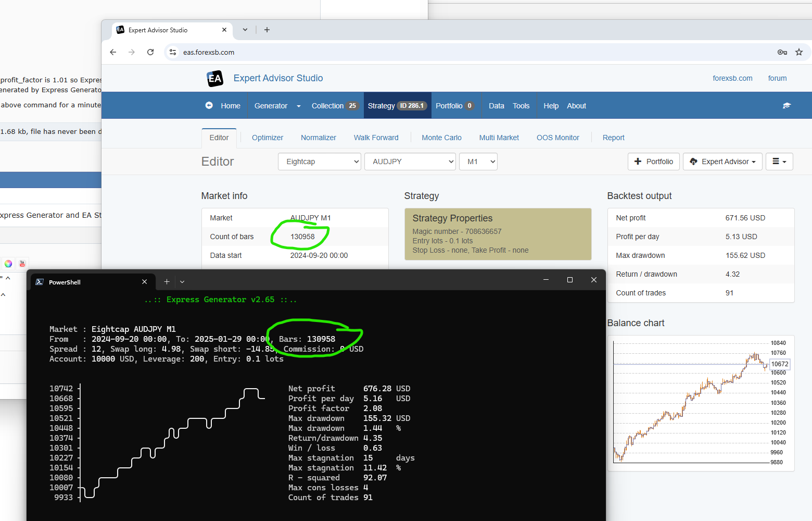Open site information icon in address bar
The height and width of the screenshot is (521, 812).
point(173,52)
